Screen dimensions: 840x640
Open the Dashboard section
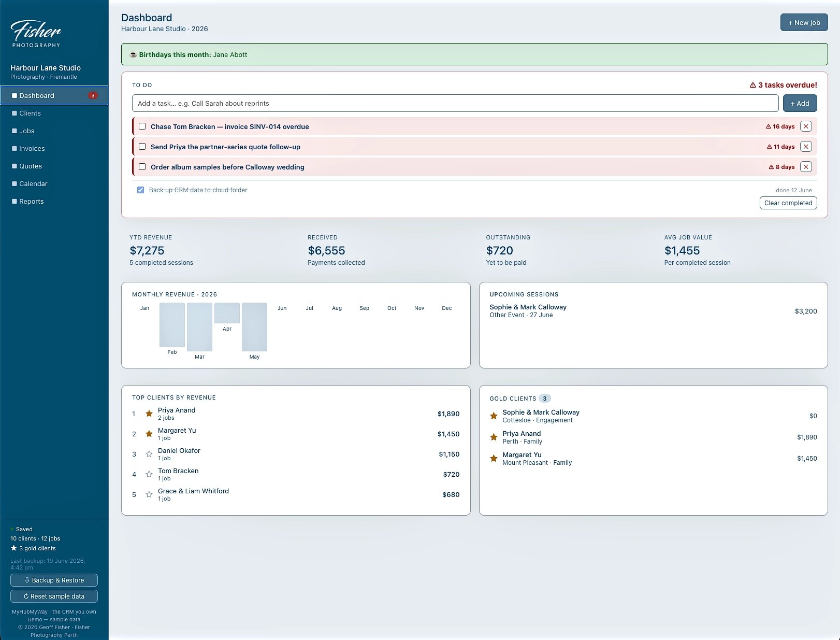point(54,95)
